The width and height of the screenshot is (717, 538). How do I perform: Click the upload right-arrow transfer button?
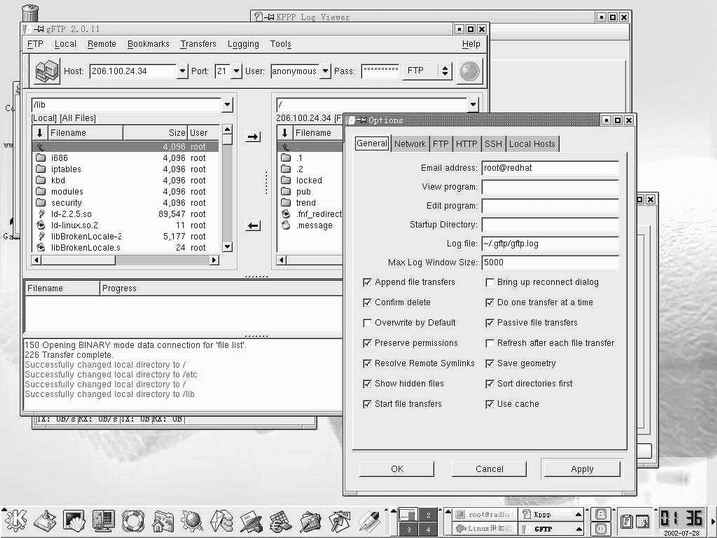(253, 136)
